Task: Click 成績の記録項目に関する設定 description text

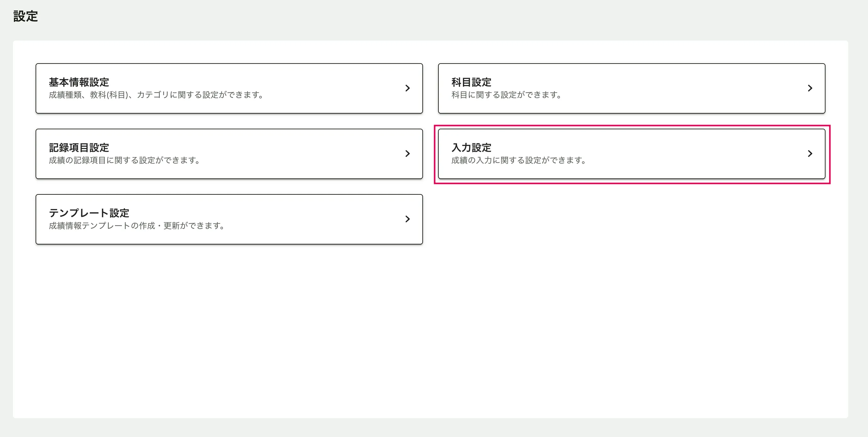Action: pos(124,160)
